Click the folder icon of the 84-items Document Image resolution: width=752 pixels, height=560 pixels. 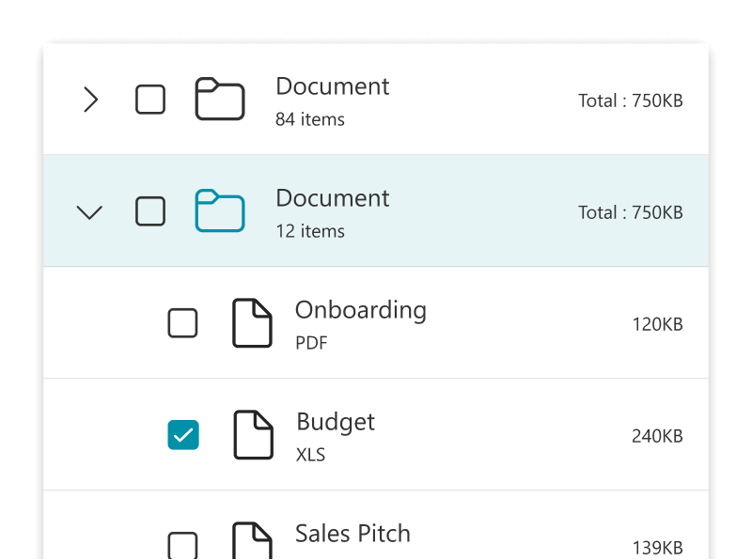click(x=220, y=100)
